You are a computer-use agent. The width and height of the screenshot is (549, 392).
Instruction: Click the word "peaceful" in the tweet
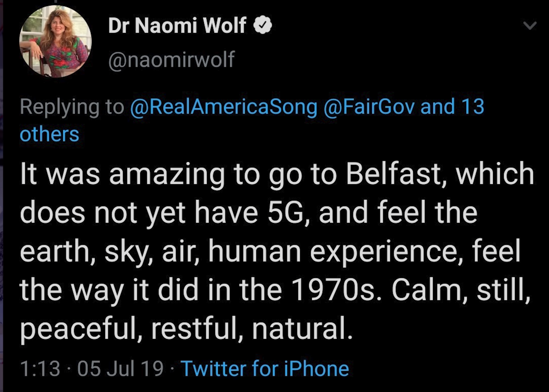[x=81, y=329]
